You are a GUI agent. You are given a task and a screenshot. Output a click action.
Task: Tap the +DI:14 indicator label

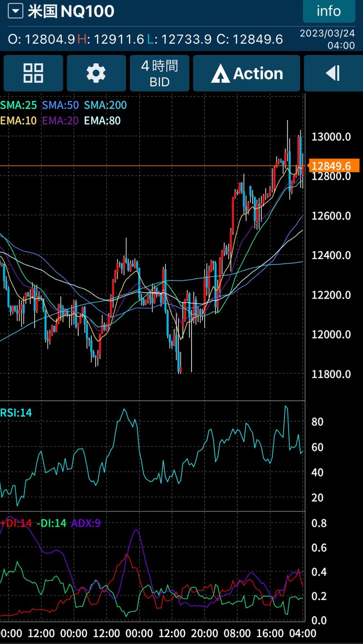[16, 523]
